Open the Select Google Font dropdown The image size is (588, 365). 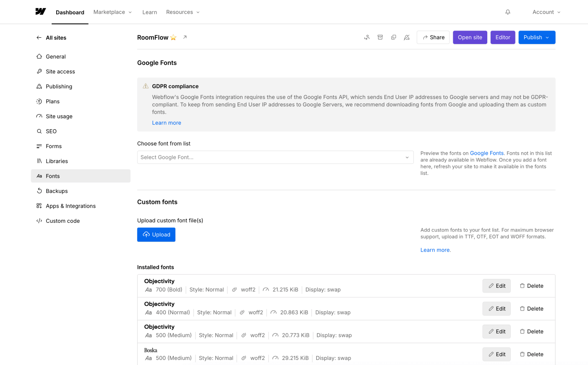(x=275, y=157)
